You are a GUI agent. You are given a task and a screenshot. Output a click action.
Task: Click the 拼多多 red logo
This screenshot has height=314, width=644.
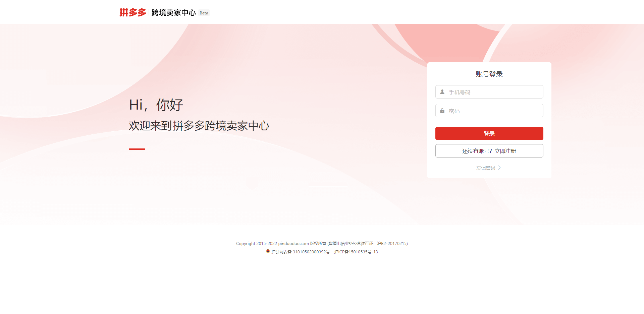tap(133, 12)
